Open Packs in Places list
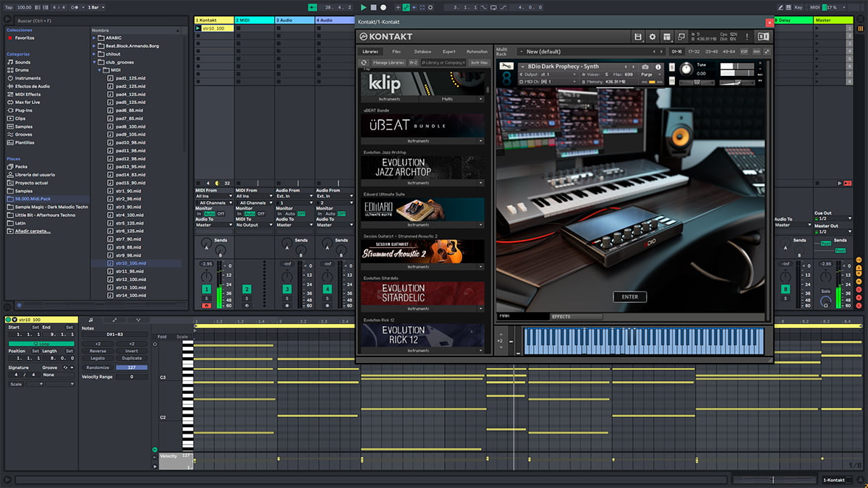The image size is (868, 488). pyautogui.click(x=21, y=166)
